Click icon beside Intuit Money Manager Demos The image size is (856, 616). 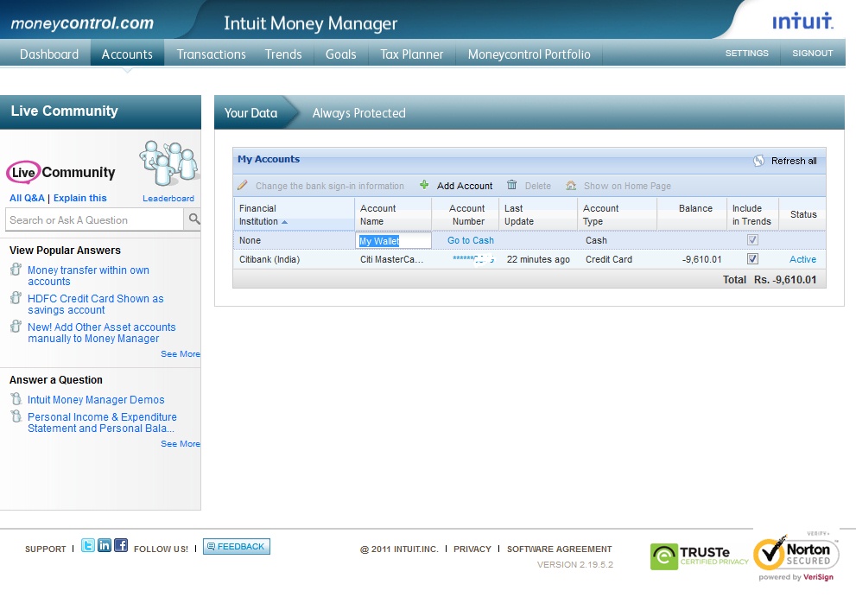pos(16,399)
